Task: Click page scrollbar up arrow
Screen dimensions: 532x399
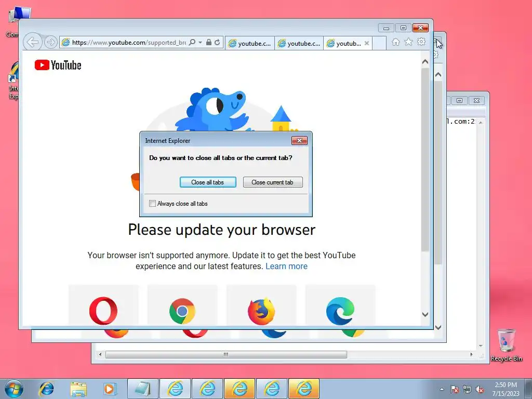Action: (x=425, y=62)
